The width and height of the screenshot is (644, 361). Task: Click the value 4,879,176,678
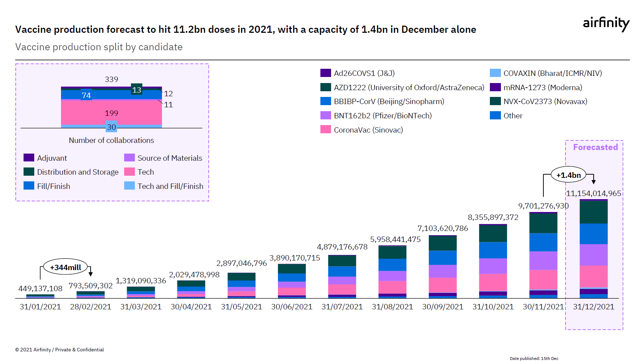[342, 247]
